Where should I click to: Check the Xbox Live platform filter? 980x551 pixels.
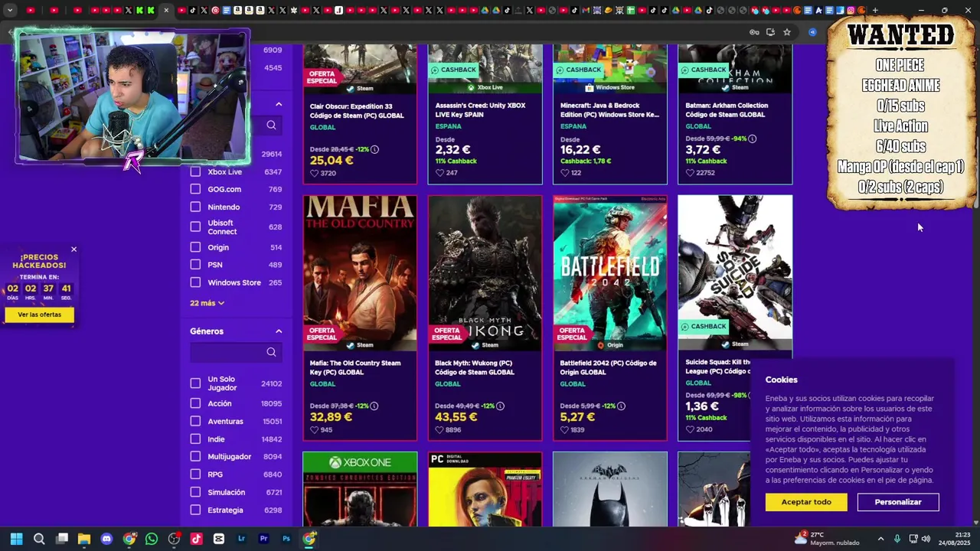coord(195,171)
